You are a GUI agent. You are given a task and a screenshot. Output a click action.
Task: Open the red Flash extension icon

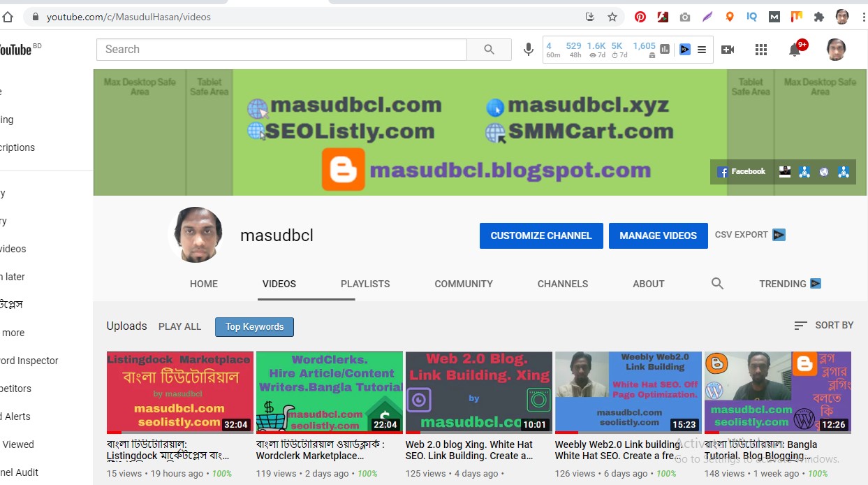(663, 17)
